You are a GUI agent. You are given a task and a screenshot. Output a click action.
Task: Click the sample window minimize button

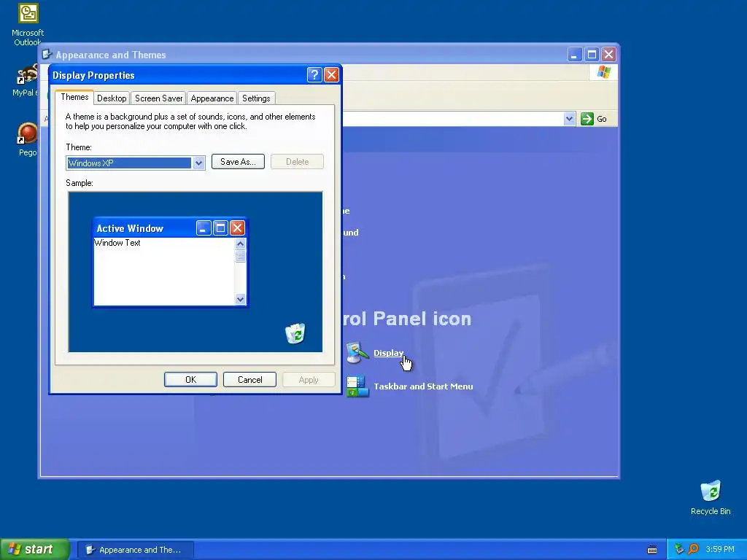(204, 228)
